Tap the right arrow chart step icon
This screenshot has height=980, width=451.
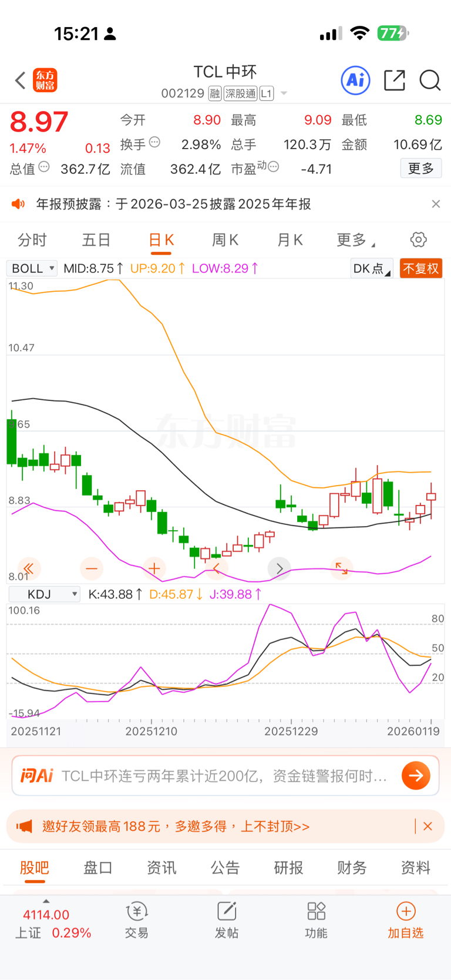click(280, 568)
